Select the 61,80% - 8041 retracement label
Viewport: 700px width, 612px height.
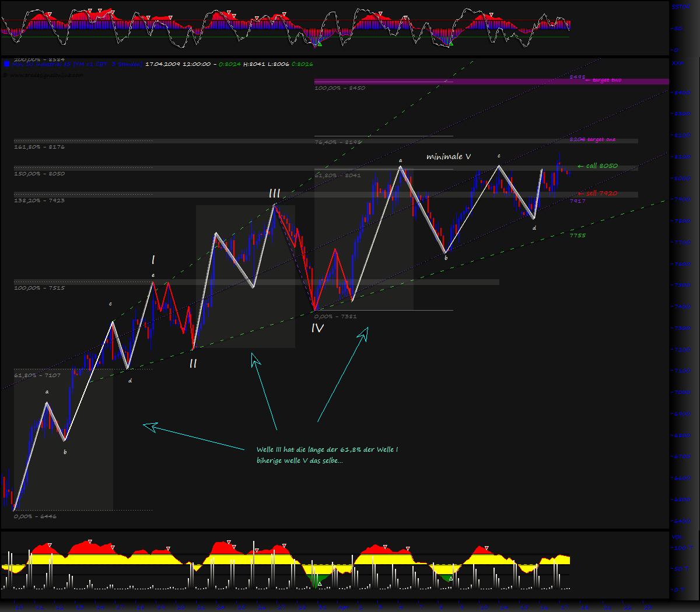pos(338,175)
